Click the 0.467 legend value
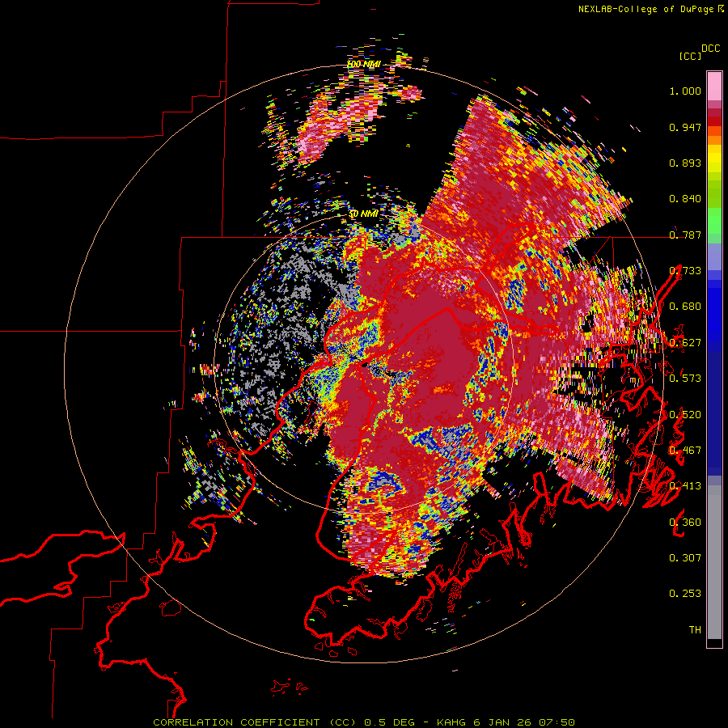The width and height of the screenshot is (728, 728). (685, 451)
